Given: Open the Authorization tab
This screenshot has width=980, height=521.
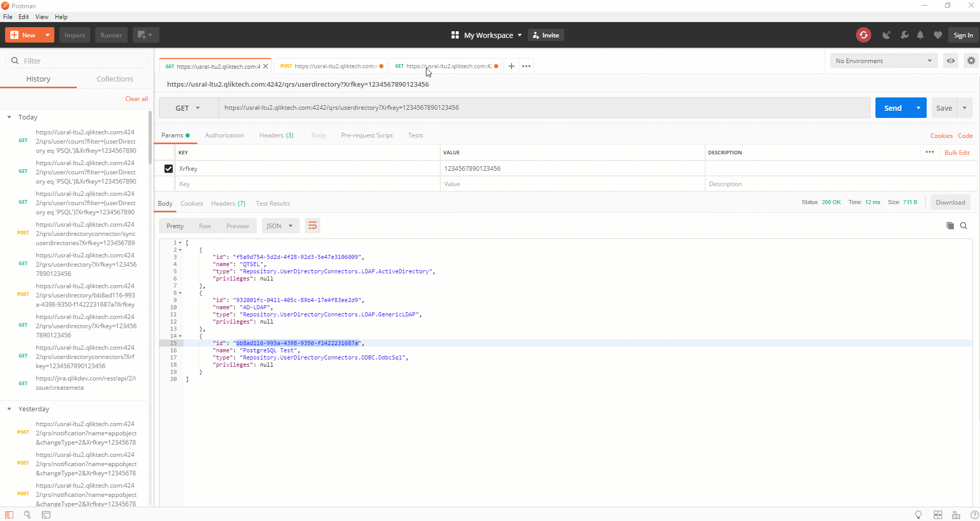Looking at the screenshot, I should click(224, 135).
